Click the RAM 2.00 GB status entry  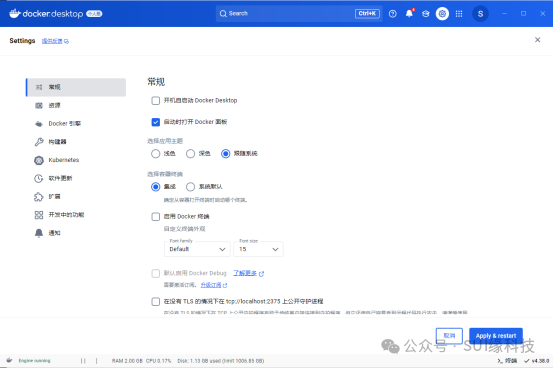tap(127, 361)
